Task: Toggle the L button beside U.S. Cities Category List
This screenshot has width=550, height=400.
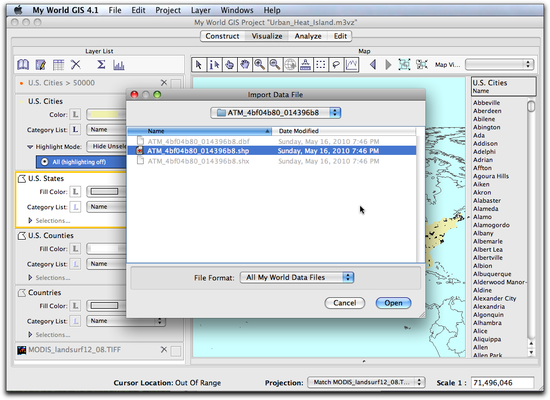Action: coord(75,129)
